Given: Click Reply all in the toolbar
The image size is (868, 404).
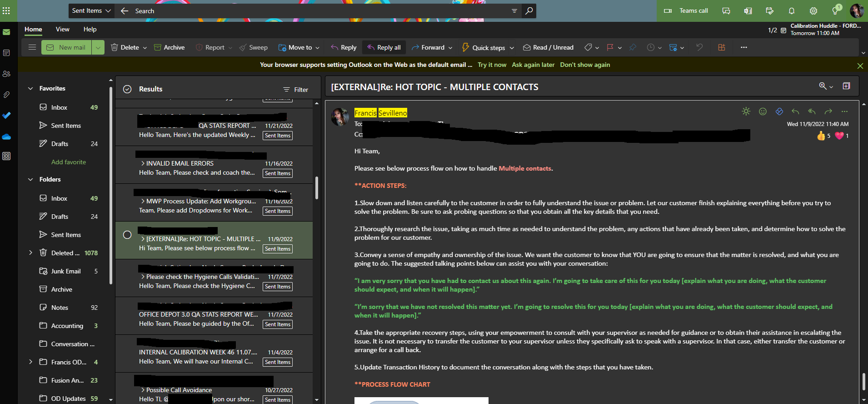Looking at the screenshot, I should (384, 47).
